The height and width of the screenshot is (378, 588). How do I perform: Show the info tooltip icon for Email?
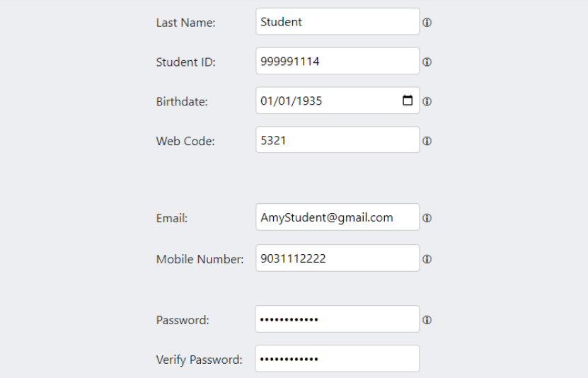click(427, 219)
